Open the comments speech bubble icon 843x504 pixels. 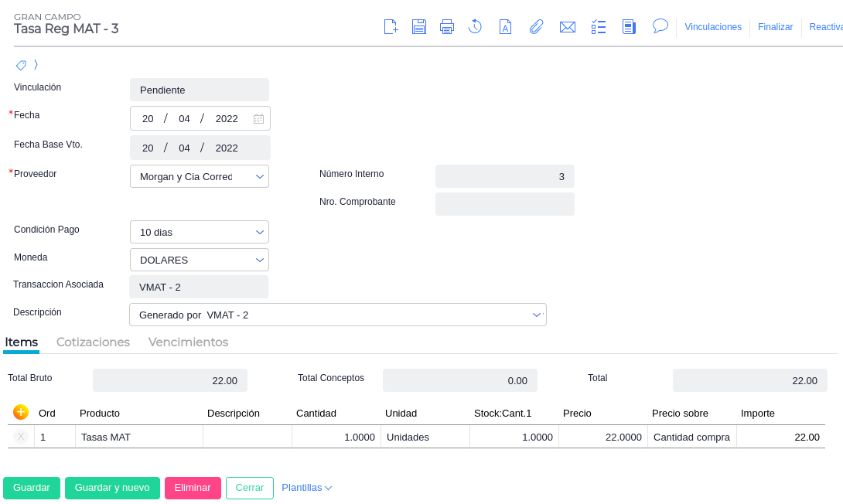(x=660, y=26)
